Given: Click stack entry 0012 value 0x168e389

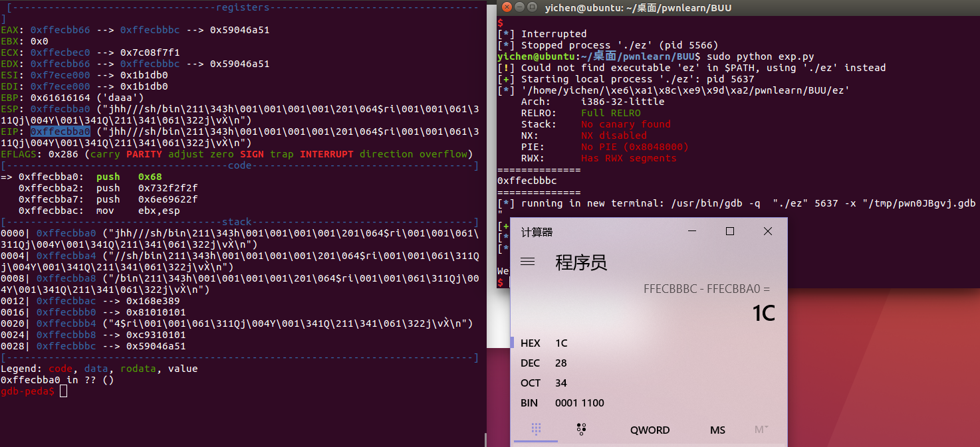Looking at the screenshot, I should (x=153, y=301).
